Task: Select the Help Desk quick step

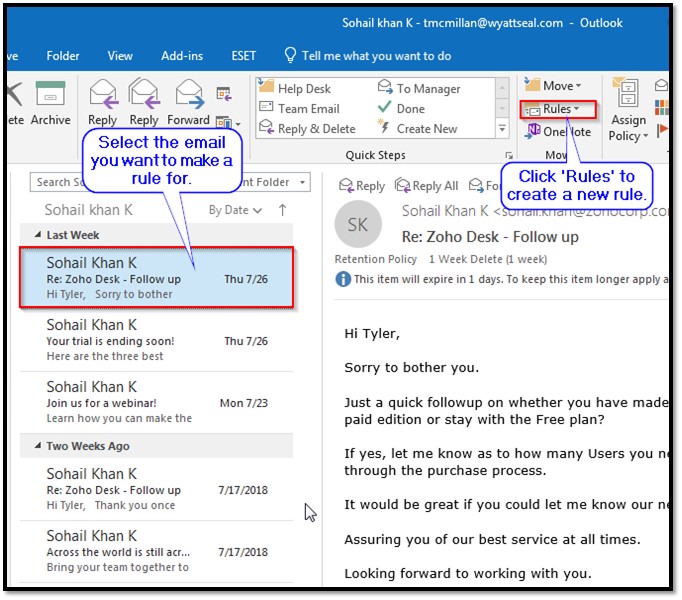Action: (303, 89)
